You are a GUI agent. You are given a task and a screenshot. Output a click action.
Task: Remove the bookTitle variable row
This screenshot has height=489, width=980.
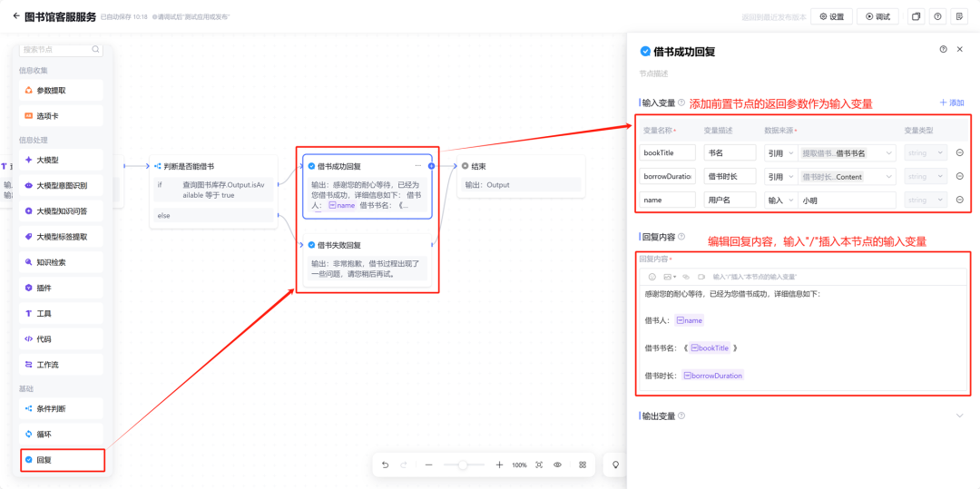[959, 152]
